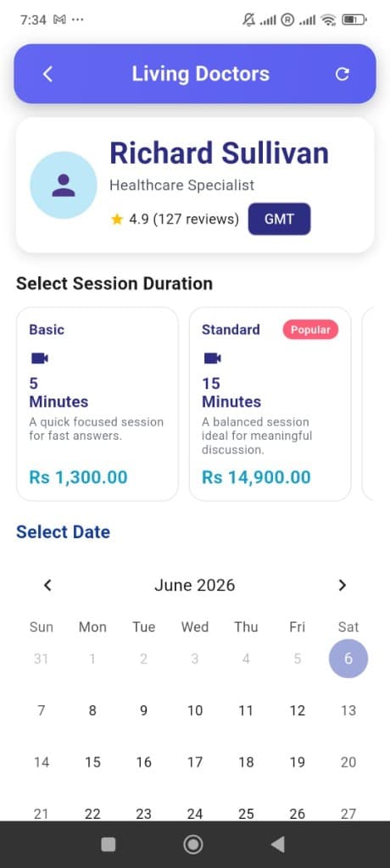Select the Basic 5 Minutes session

pyautogui.click(x=97, y=404)
